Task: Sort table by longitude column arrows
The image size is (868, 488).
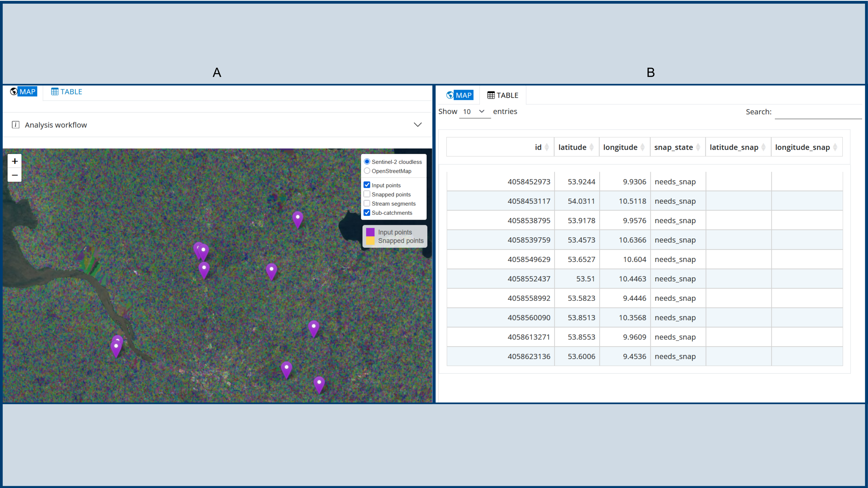Action: point(642,147)
